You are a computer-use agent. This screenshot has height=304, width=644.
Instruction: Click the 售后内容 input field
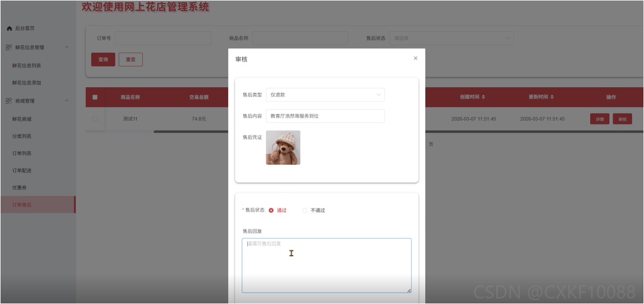tap(325, 116)
